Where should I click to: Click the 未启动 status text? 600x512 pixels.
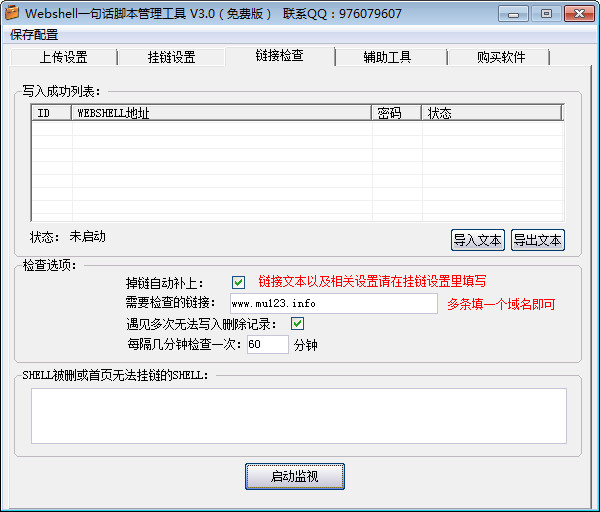[x=88, y=236]
